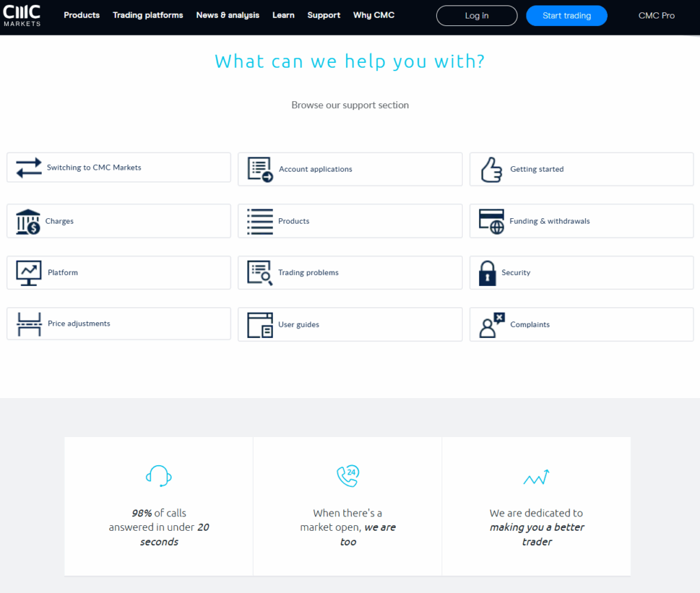This screenshot has height=593, width=700.
Task: Click the Charges bank icon
Action: tap(28, 222)
